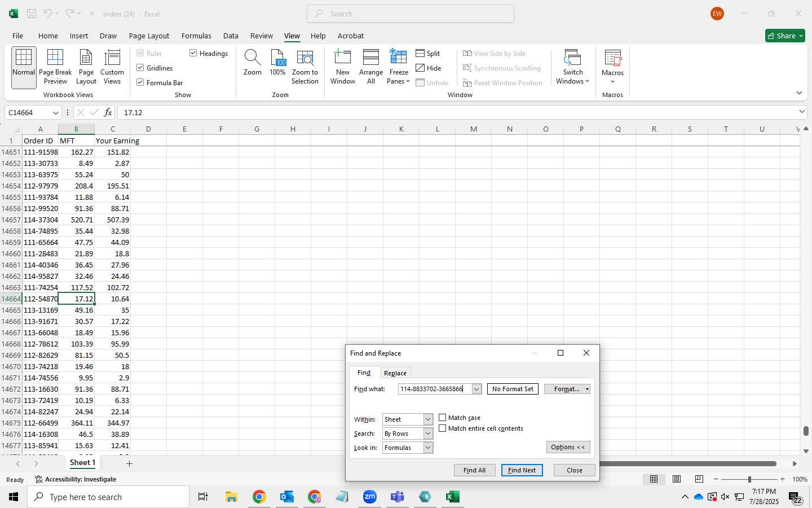Switch to the Home tab
This screenshot has width=812, height=508.
coord(48,36)
